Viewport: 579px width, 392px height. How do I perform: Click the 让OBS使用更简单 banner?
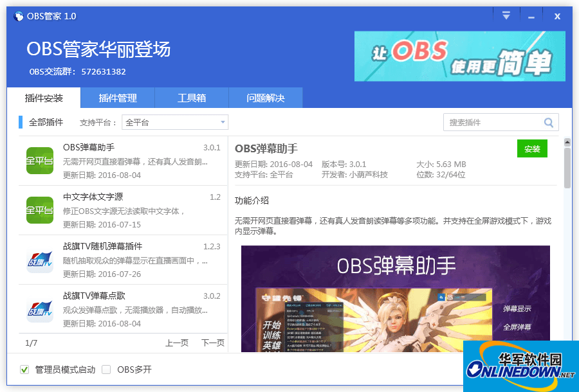pos(460,56)
